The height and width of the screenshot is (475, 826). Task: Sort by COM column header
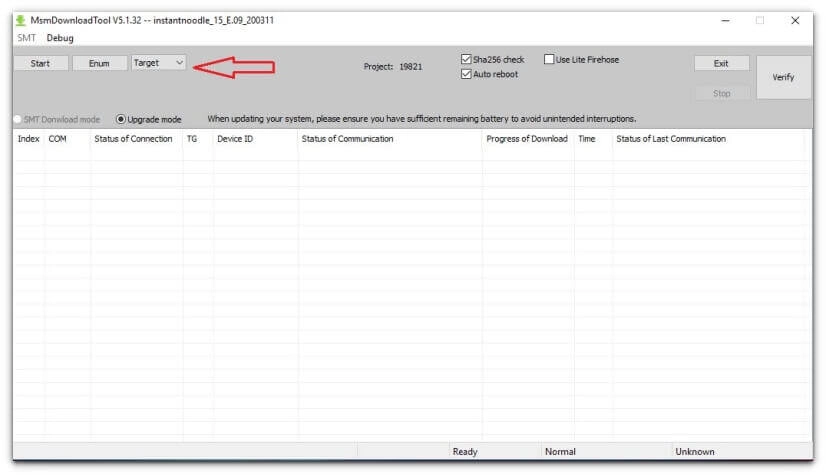[x=58, y=139]
